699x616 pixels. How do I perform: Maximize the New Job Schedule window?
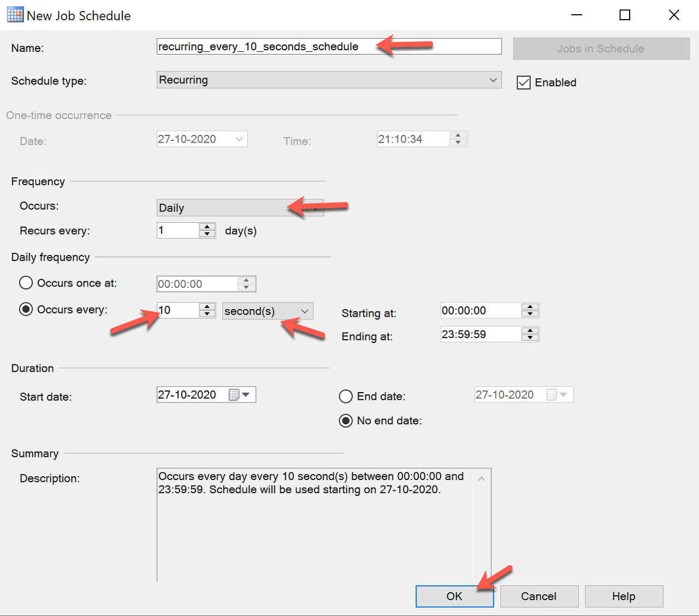tap(625, 15)
